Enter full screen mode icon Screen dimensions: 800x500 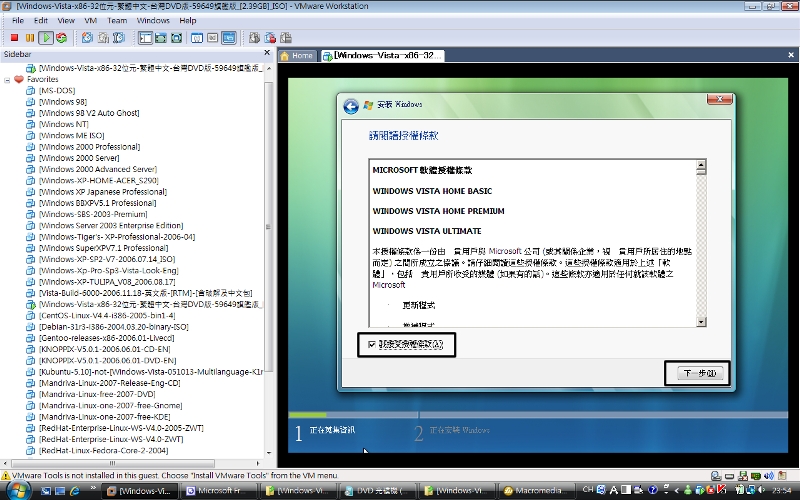point(177,38)
